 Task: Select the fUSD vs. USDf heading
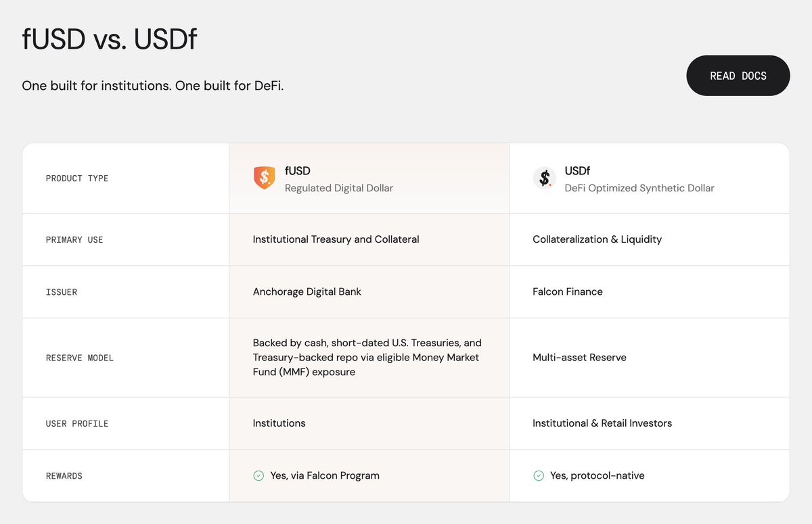tap(109, 40)
